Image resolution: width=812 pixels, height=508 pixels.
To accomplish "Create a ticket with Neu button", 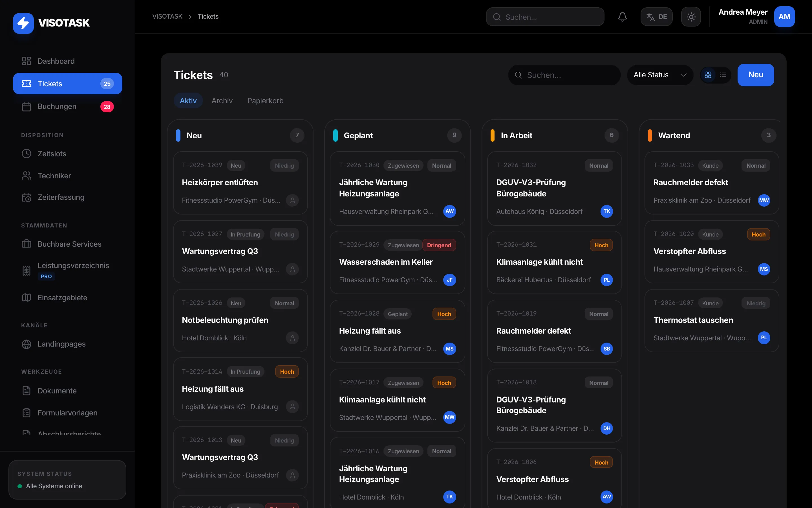I will pos(756,75).
